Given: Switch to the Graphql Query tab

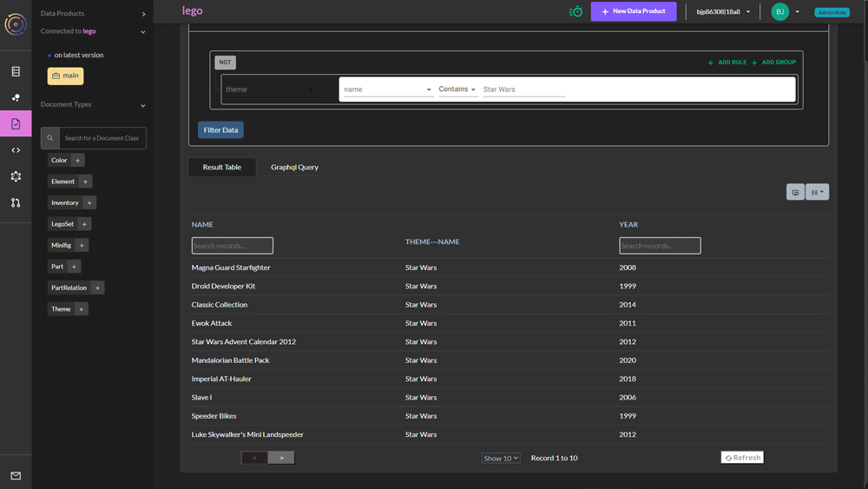Looking at the screenshot, I should click(294, 168).
